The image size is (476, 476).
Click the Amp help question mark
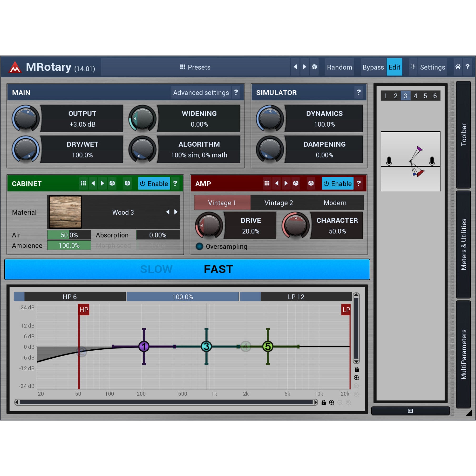coord(359,183)
